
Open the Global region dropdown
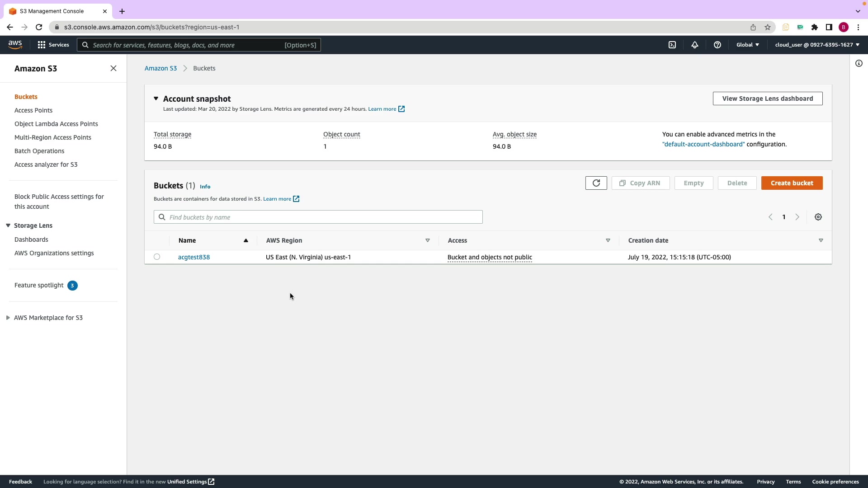tap(747, 45)
